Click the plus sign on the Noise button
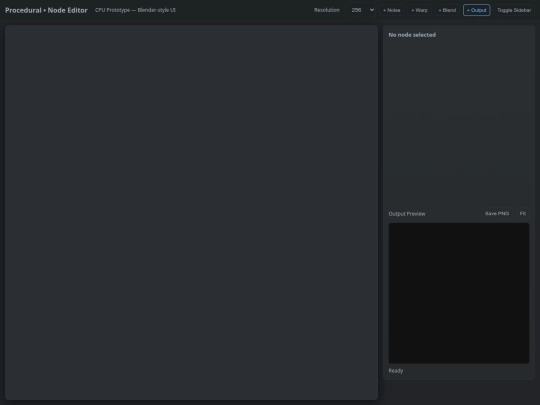The width and height of the screenshot is (540, 405). click(x=384, y=10)
